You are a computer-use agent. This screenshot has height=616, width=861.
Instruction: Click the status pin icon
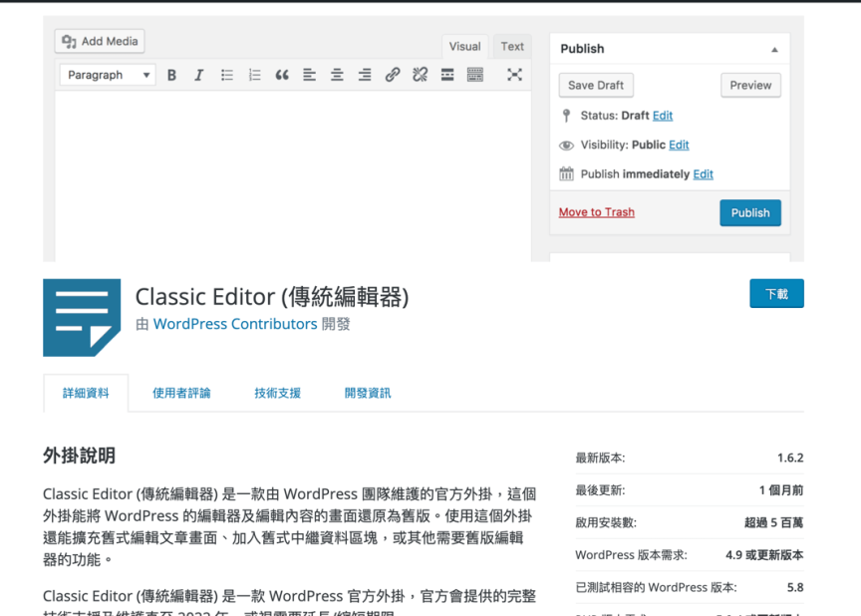[x=567, y=116]
